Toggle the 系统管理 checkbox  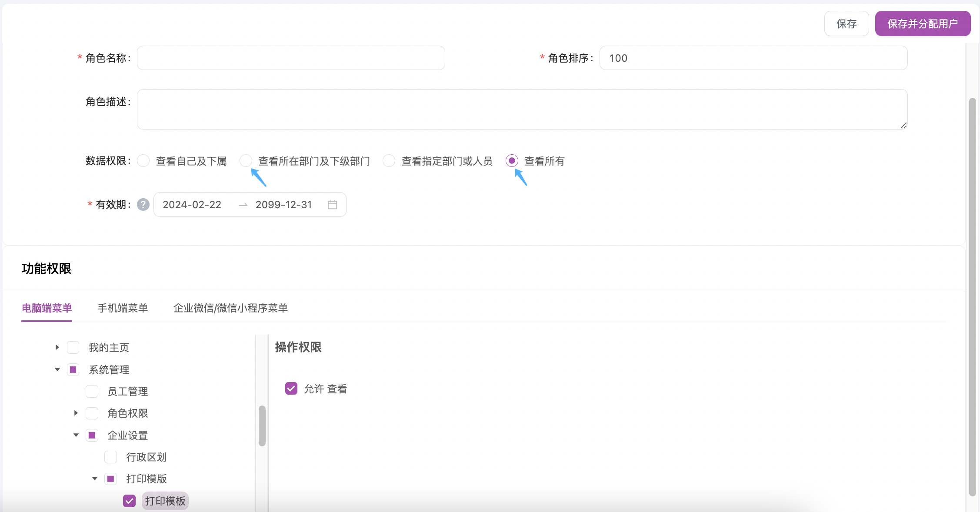click(x=73, y=369)
